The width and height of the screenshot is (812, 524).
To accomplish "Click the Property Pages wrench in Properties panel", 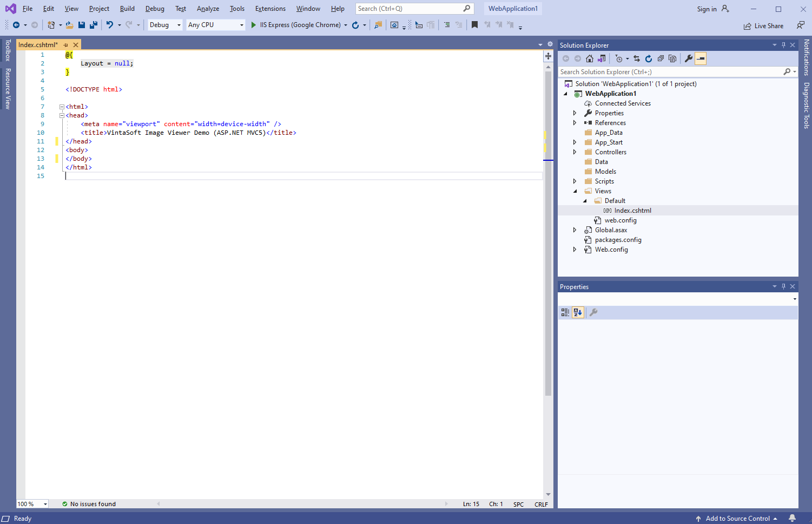I will tap(593, 312).
